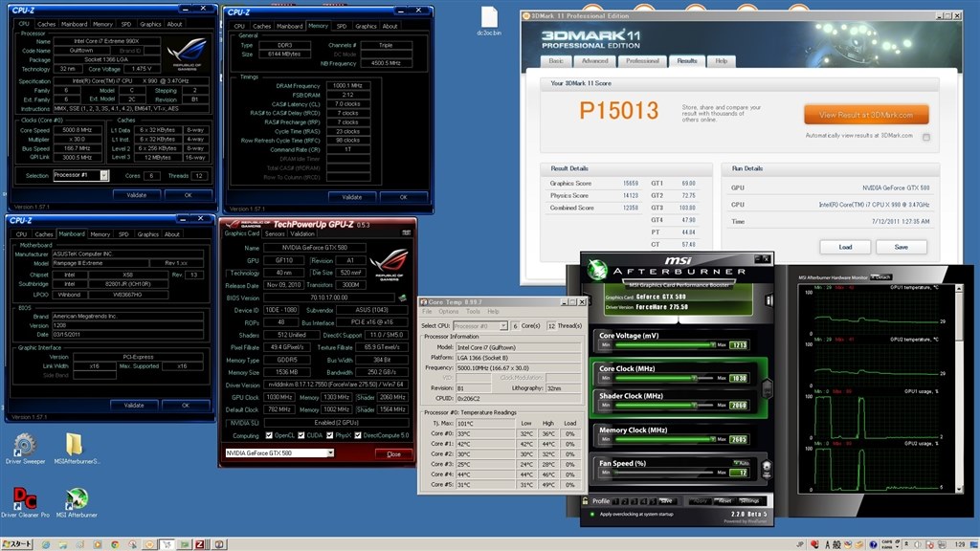
Task: Open Internet Explorer from quick launch
Action: tap(46, 544)
